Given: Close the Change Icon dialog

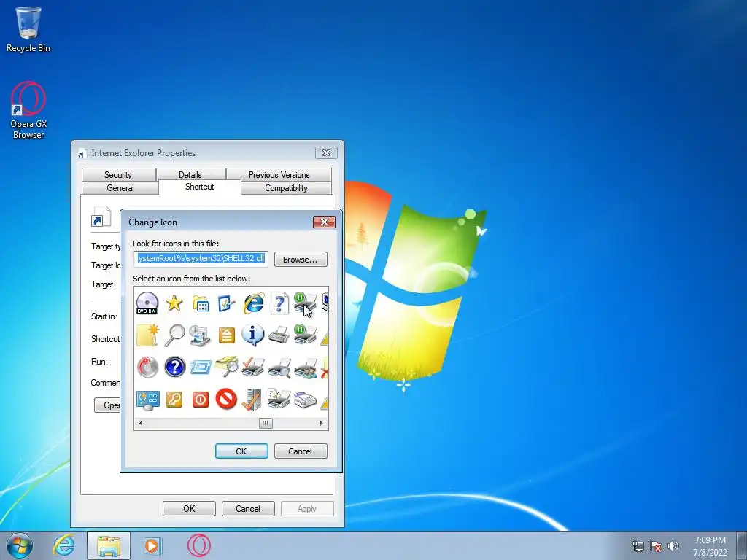Looking at the screenshot, I should (324, 222).
